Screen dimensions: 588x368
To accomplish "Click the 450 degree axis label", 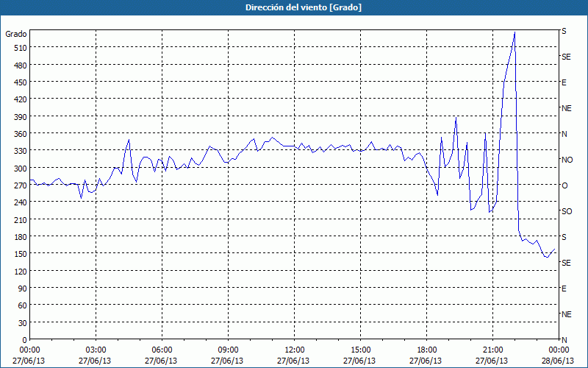I will [x=21, y=82].
